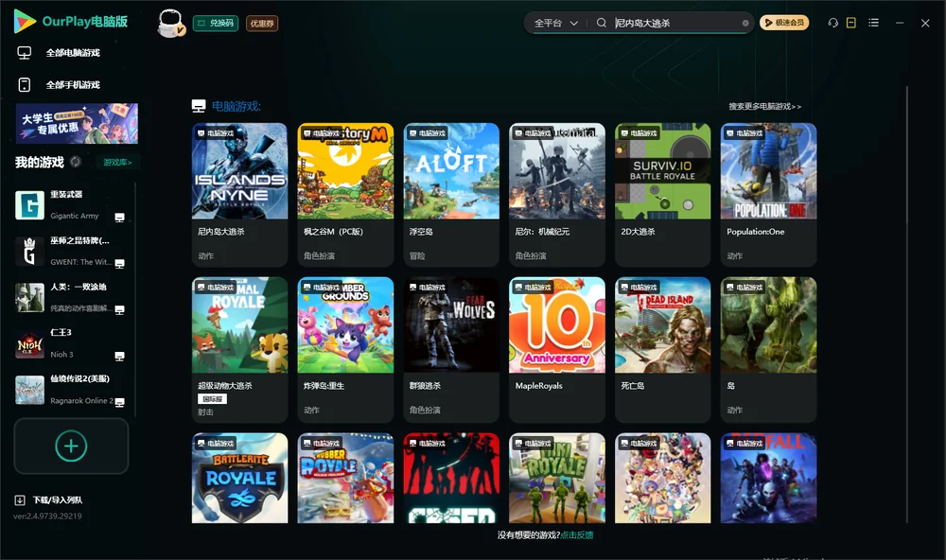Open the Rubber Royale game card
This screenshot has width=946, height=560.
coord(345,478)
